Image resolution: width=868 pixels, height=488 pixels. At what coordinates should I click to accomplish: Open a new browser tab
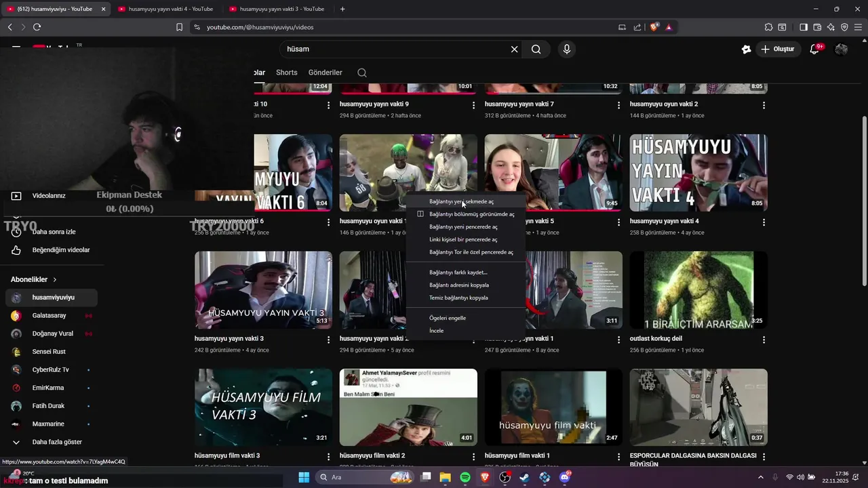(x=342, y=9)
